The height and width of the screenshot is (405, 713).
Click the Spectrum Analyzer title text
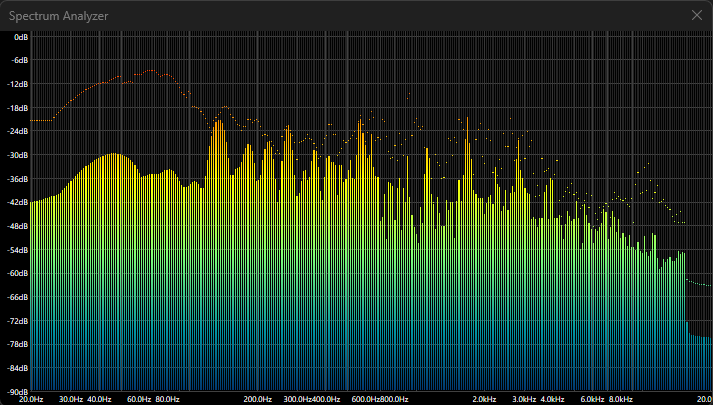59,17
